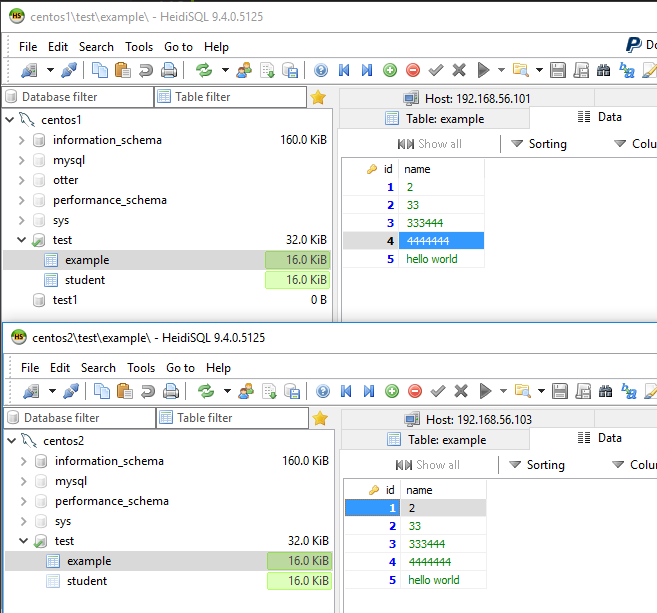This screenshot has height=613, width=657.
Task: Click PayPal donate icon in centos1 window
Action: [x=634, y=45]
